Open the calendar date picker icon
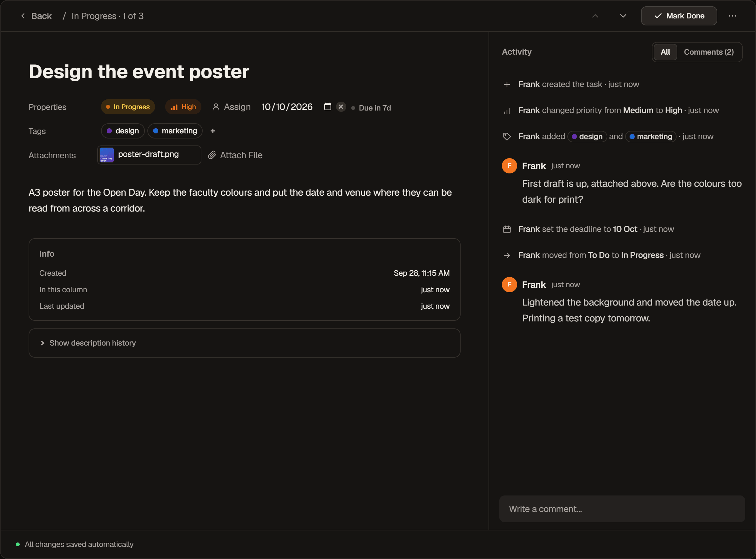The width and height of the screenshot is (756, 559). point(327,107)
